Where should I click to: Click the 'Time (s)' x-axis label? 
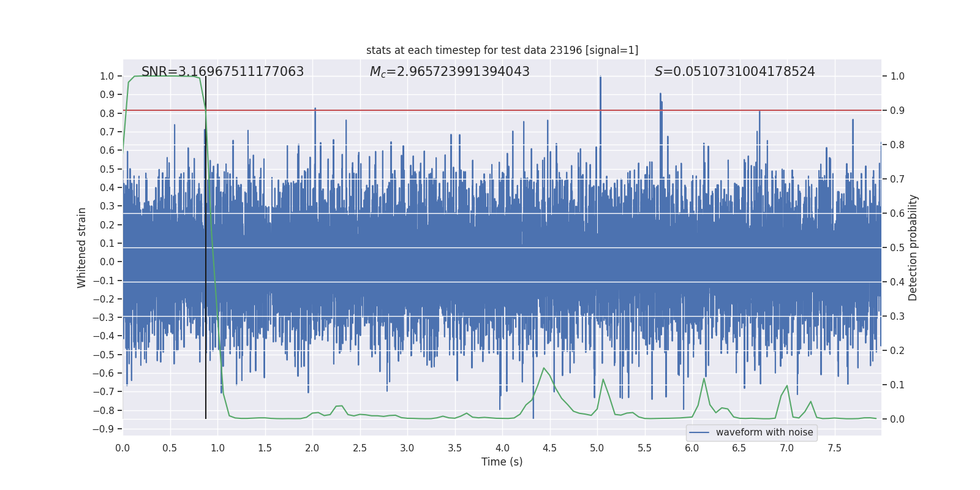tap(502, 462)
